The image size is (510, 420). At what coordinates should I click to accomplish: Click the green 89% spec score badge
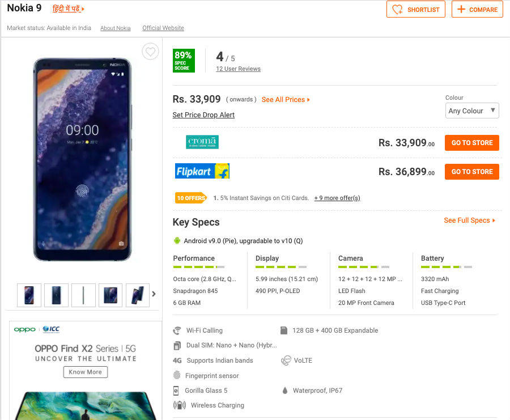[x=184, y=61]
